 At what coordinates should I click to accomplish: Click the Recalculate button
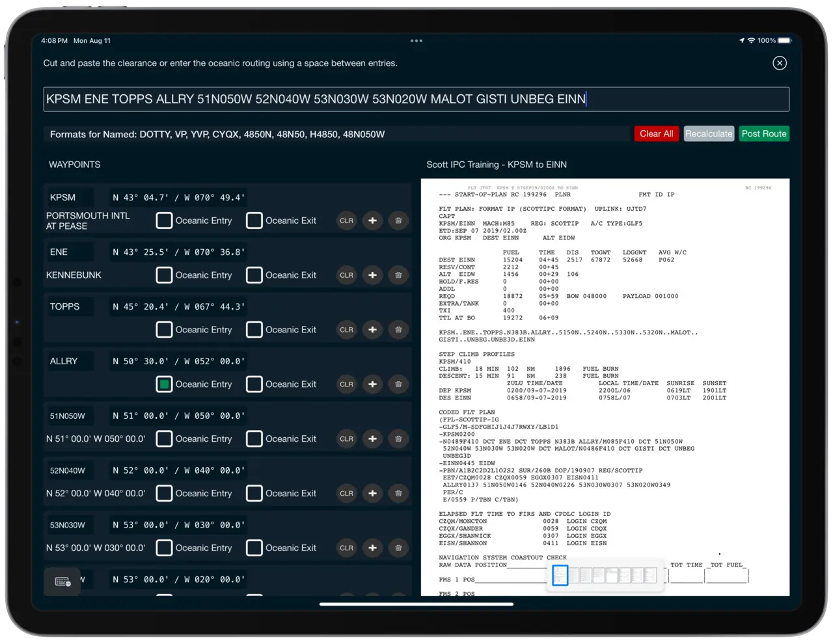point(709,134)
